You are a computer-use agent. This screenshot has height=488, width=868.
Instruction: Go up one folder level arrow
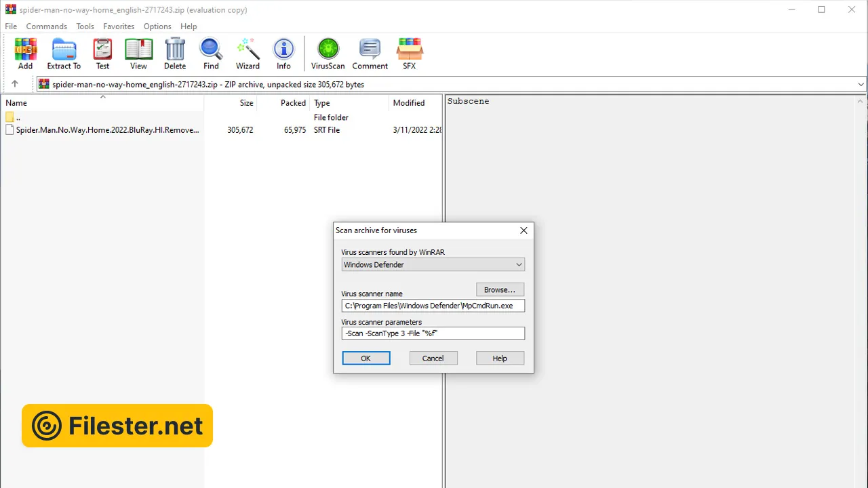pyautogui.click(x=15, y=84)
